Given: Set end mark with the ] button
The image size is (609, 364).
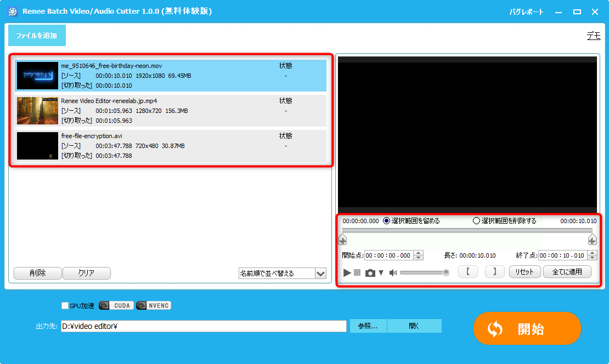Looking at the screenshot, I should (x=494, y=272).
